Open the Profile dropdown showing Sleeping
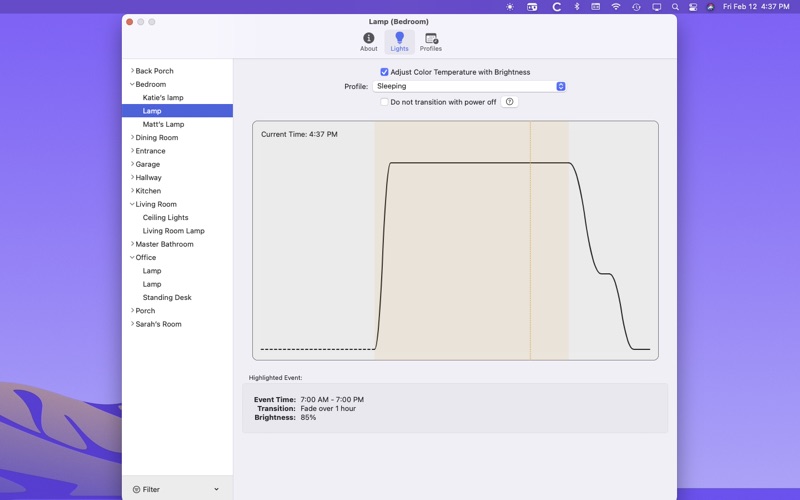 470,87
